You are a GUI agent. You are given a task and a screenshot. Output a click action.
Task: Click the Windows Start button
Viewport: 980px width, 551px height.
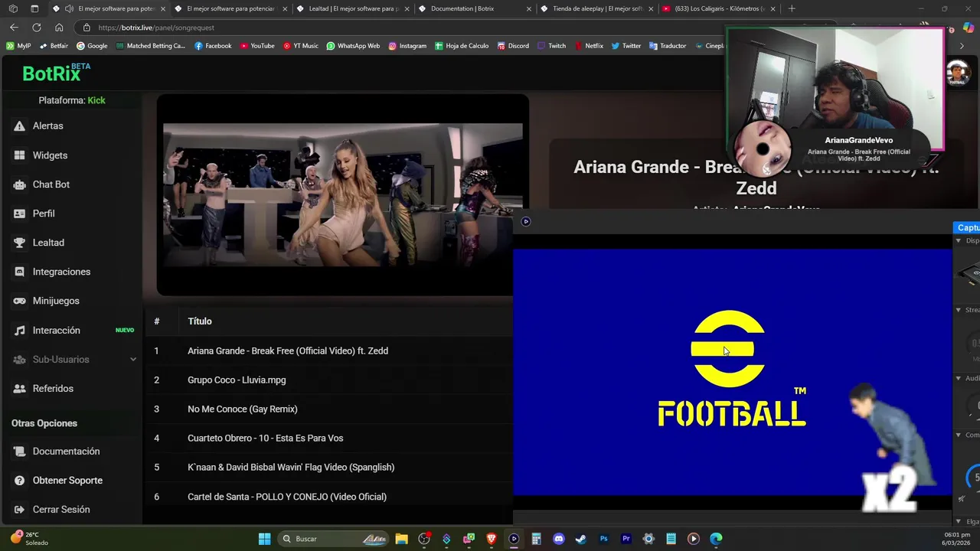point(264,539)
